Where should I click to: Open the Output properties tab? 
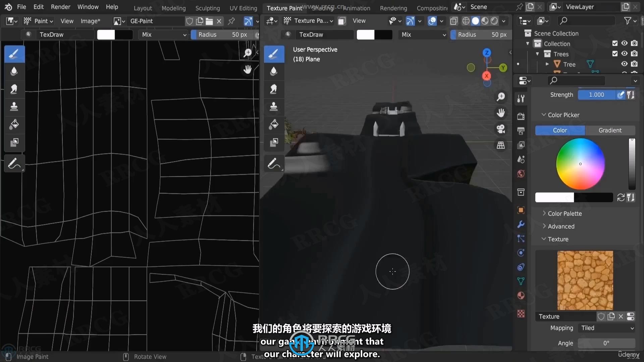tap(521, 131)
